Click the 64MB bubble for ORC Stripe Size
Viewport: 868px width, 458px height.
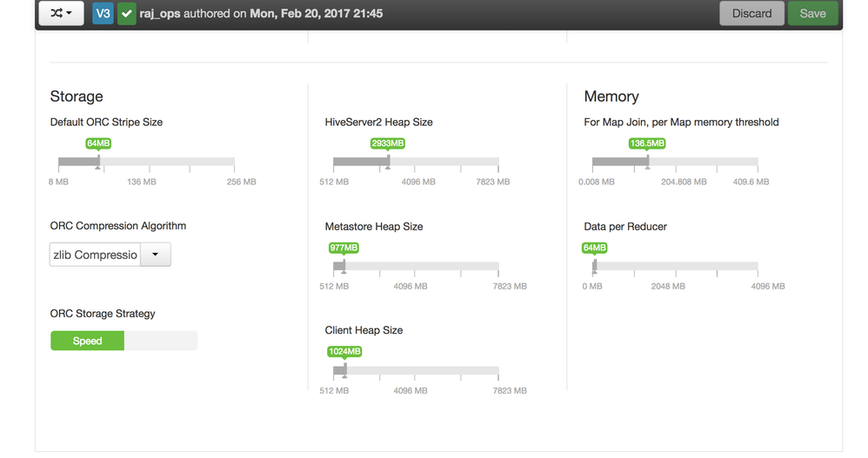98,143
